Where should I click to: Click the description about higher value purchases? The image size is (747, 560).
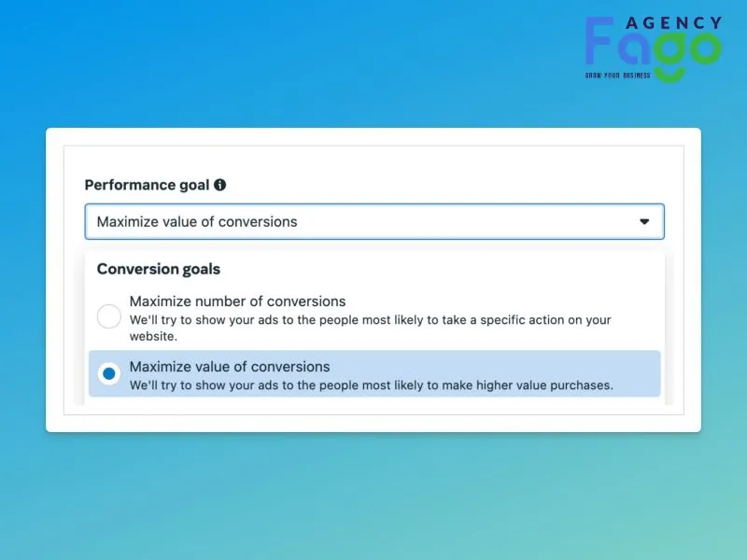click(x=371, y=385)
